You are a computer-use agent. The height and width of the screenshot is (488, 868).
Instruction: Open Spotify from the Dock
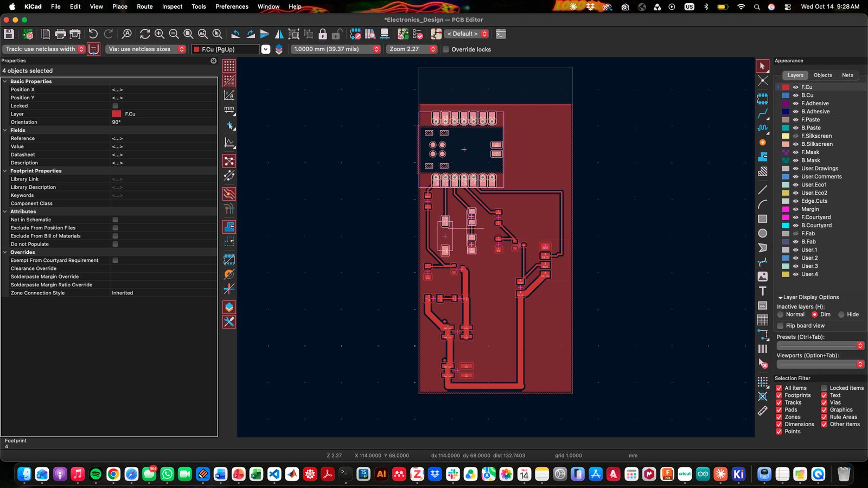pyautogui.click(x=95, y=474)
